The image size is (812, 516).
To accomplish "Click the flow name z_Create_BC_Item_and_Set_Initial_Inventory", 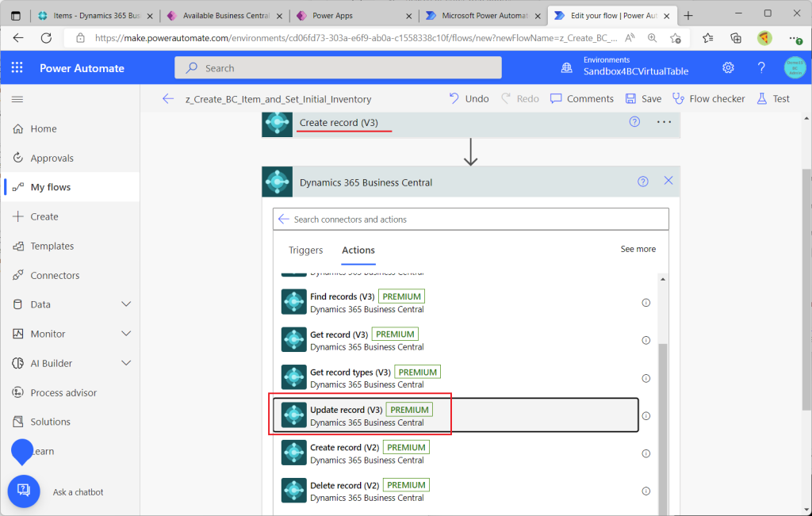I will tap(278, 99).
